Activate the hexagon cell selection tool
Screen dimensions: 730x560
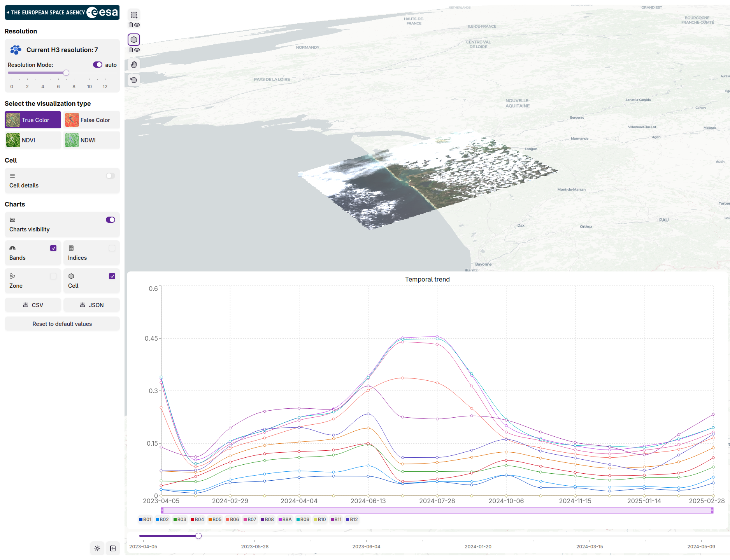click(x=134, y=40)
